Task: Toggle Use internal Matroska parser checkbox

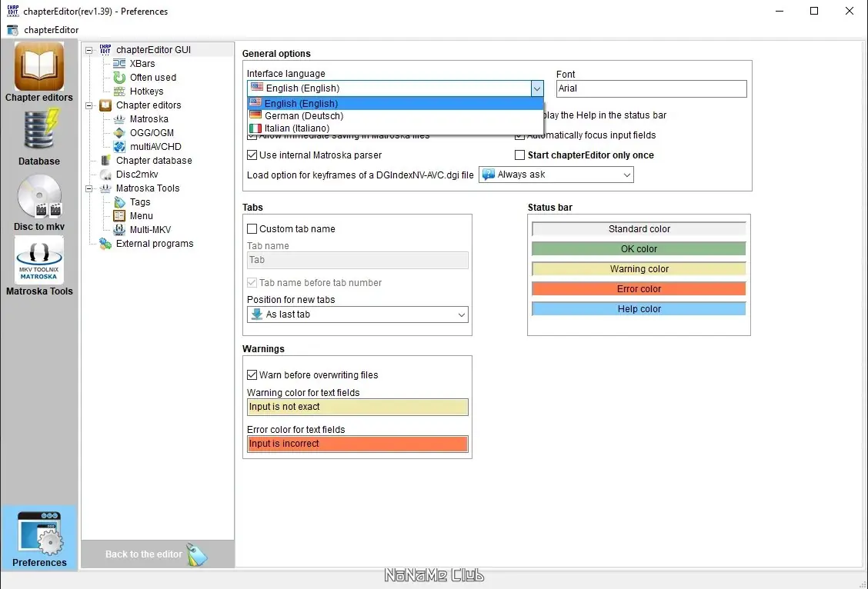Action: [252, 155]
